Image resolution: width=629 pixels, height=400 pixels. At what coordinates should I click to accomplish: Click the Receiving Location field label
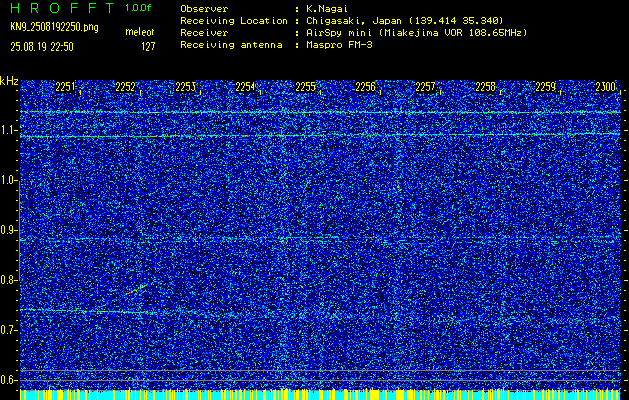click(234, 20)
